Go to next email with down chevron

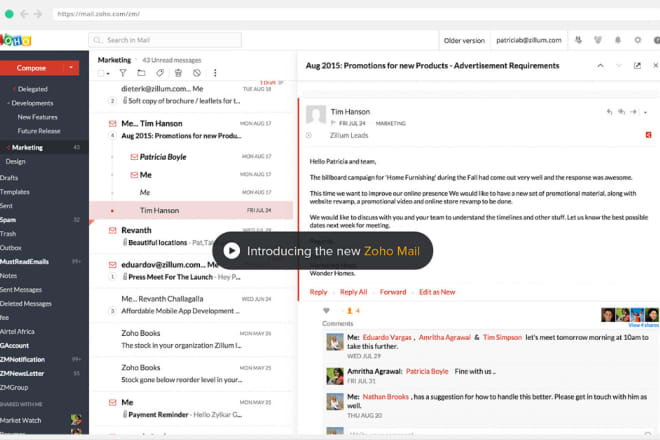click(x=618, y=66)
